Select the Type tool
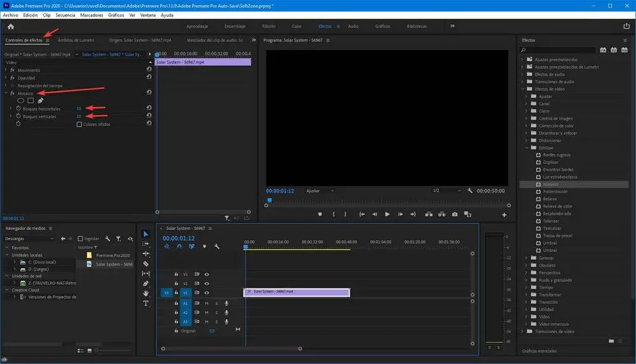The height and width of the screenshot is (364, 636). tap(146, 304)
